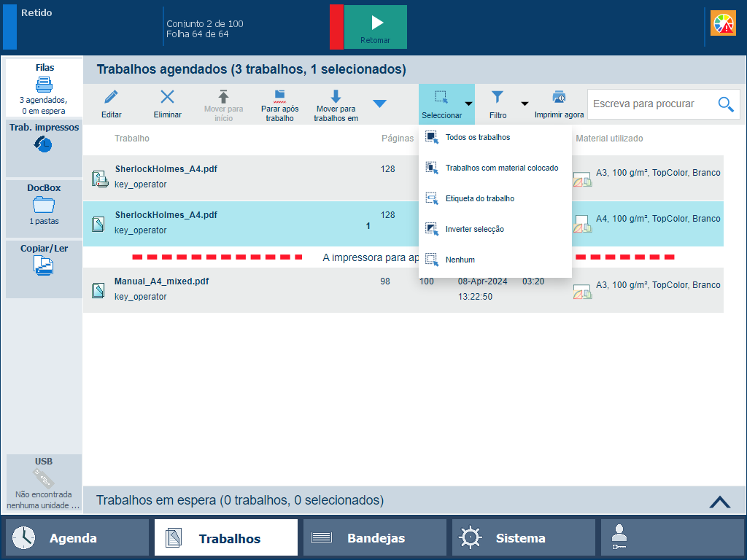
Task: Select Nenhum in the selection menu
Action: tap(460, 260)
